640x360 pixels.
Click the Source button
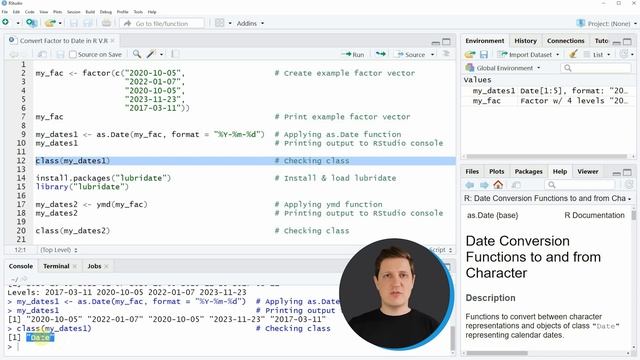click(x=411, y=54)
